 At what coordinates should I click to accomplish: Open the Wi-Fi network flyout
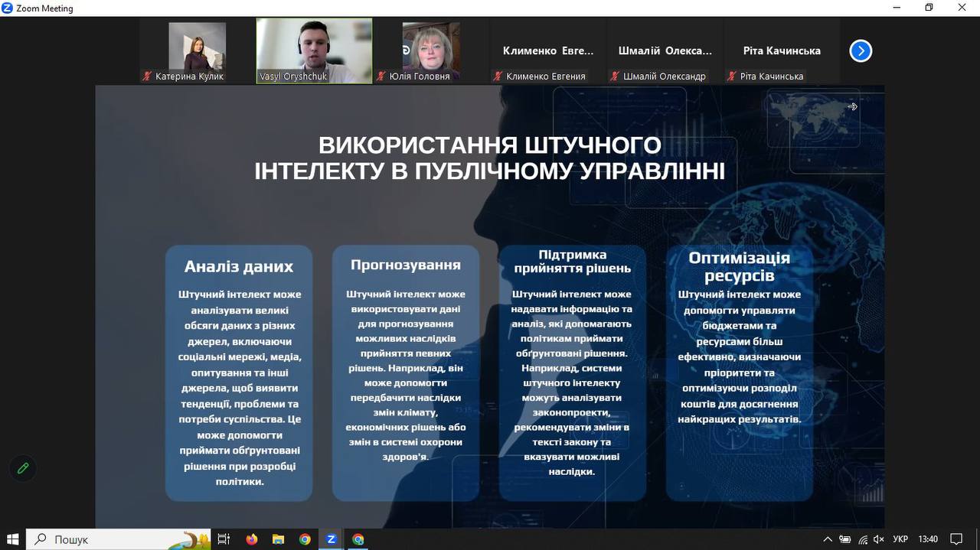(x=863, y=539)
